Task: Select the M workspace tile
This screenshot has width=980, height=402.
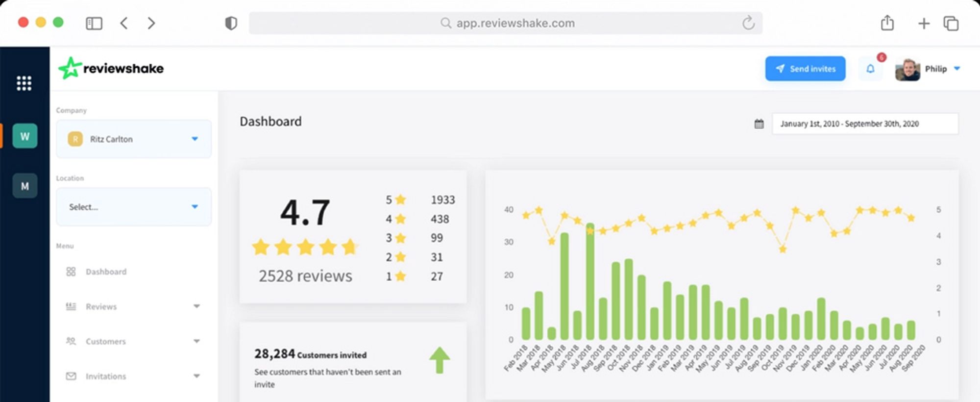Action: click(25, 186)
